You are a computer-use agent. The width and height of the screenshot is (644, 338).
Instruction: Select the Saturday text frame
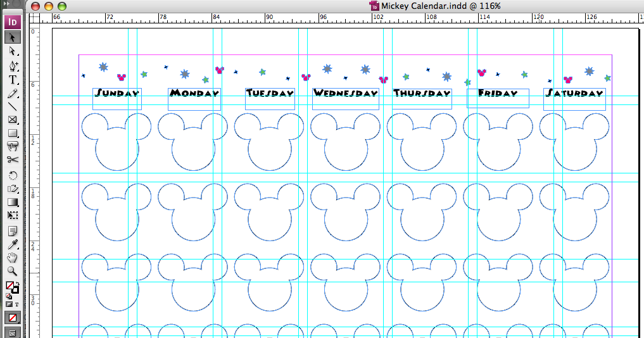pos(574,99)
